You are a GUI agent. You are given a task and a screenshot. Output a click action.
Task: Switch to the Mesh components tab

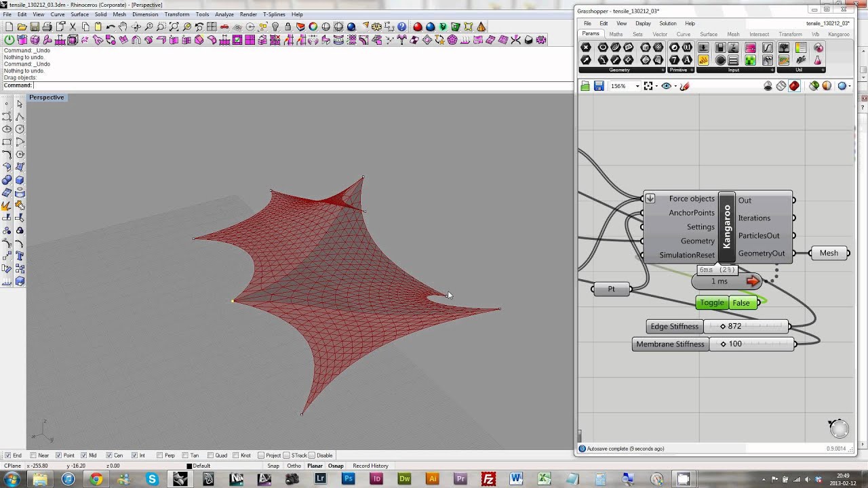click(733, 35)
